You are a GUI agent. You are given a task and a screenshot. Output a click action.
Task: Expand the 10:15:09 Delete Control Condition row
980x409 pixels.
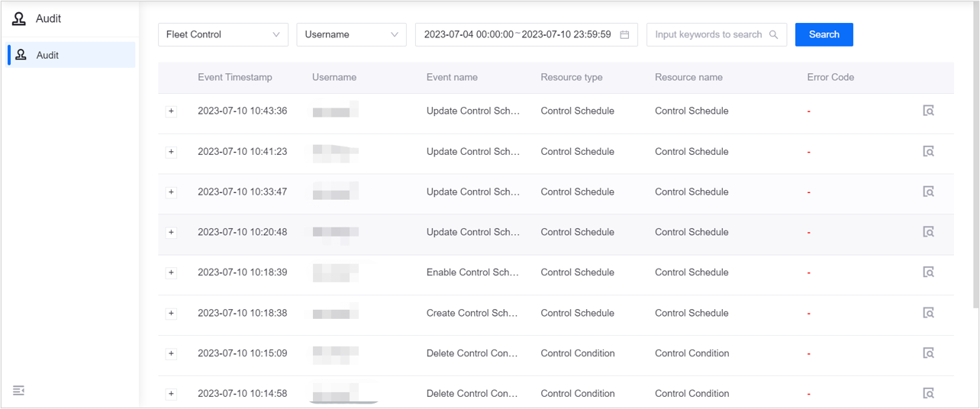pyautogui.click(x=171, y=353)
